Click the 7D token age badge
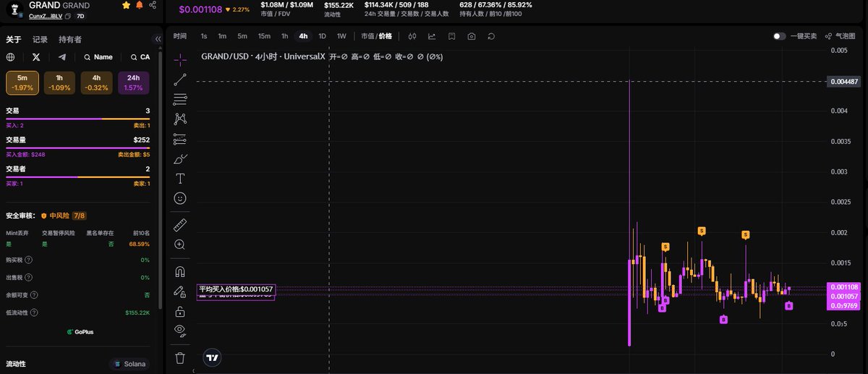Image resolution: width=868 pixels, height=374 pixels. [80, 16]
